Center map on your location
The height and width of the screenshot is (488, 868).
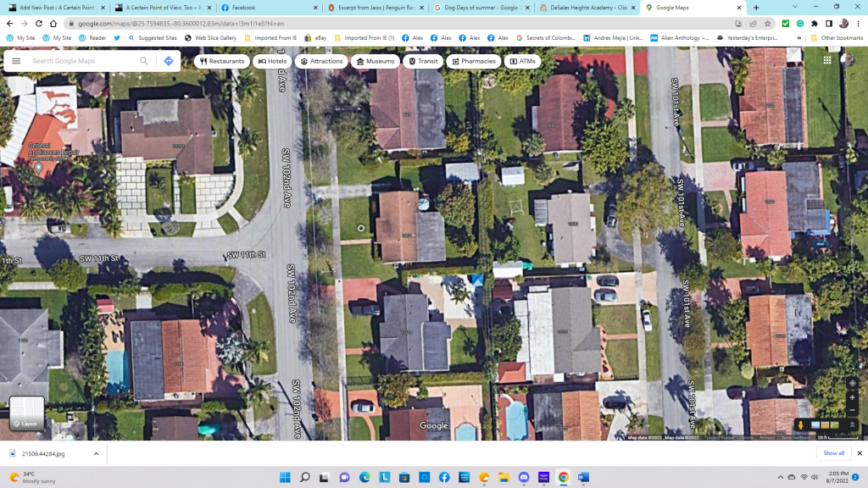click(852, 383)
